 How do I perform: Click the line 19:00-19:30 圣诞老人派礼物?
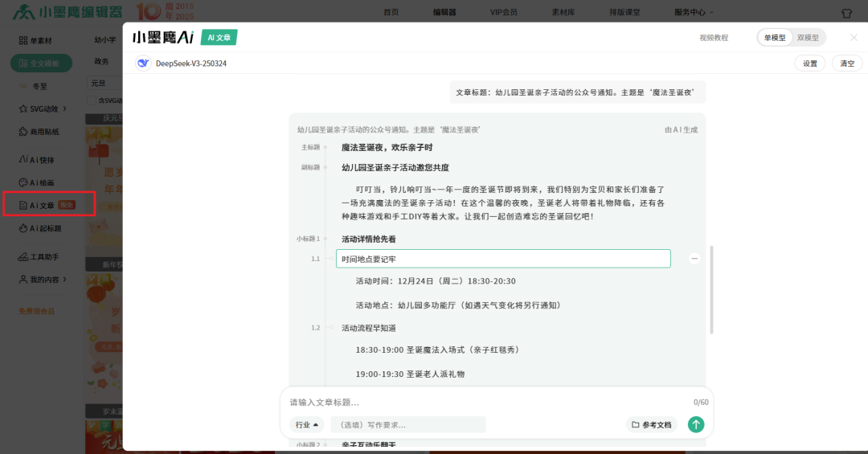(x=410, y=374)
